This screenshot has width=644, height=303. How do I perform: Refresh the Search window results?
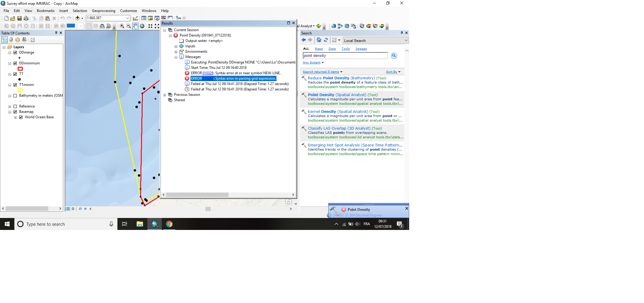(x=326, y=40)
